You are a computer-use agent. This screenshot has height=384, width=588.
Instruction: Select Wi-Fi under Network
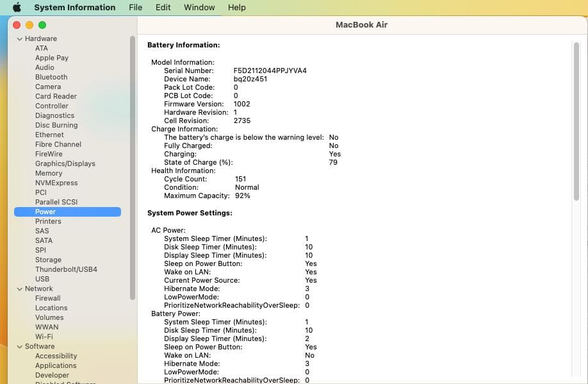click(x=44, y=337)
